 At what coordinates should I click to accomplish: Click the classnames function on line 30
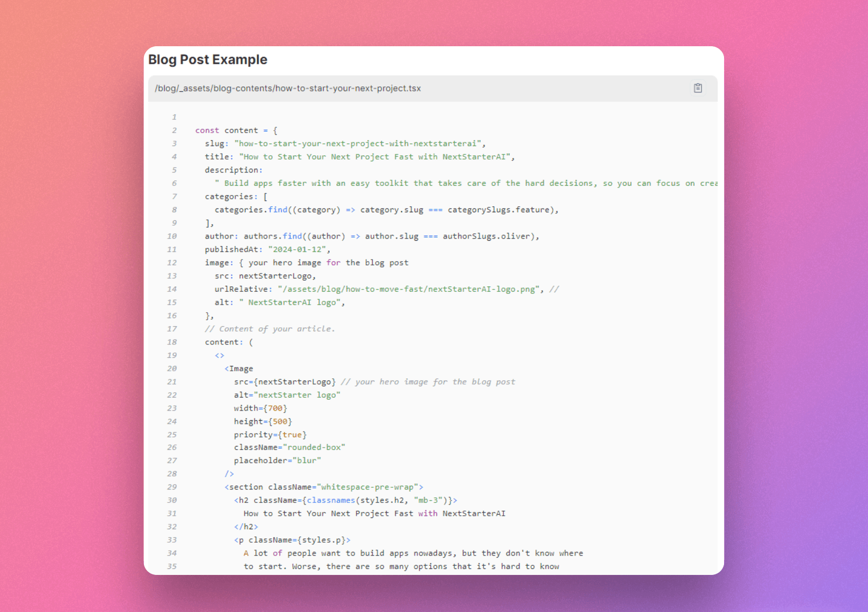pos(331,500)
